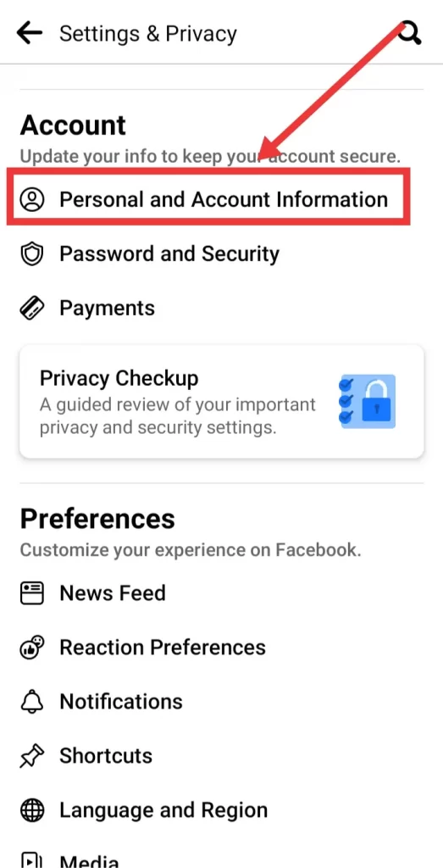Image resolution: width=443 pixels, height=868 pixels.
Task: Open the Privacy Checkup card
Action: tap(221, 401)
